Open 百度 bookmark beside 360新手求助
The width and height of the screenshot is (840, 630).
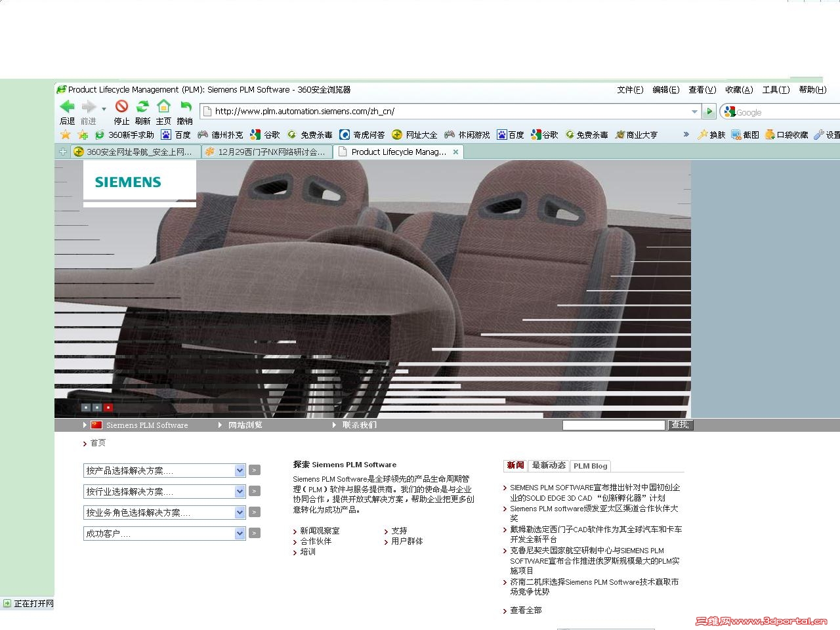click(176, 135)
